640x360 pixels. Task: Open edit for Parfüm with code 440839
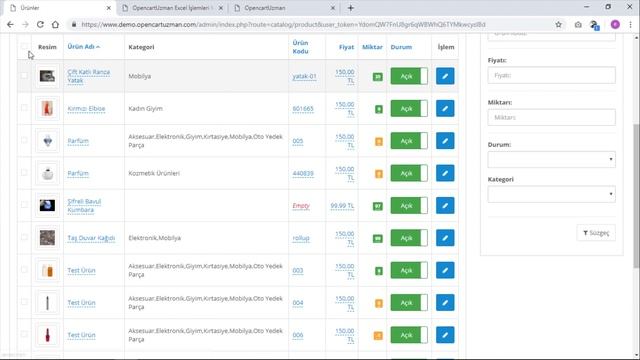click(x=445, y=173)
